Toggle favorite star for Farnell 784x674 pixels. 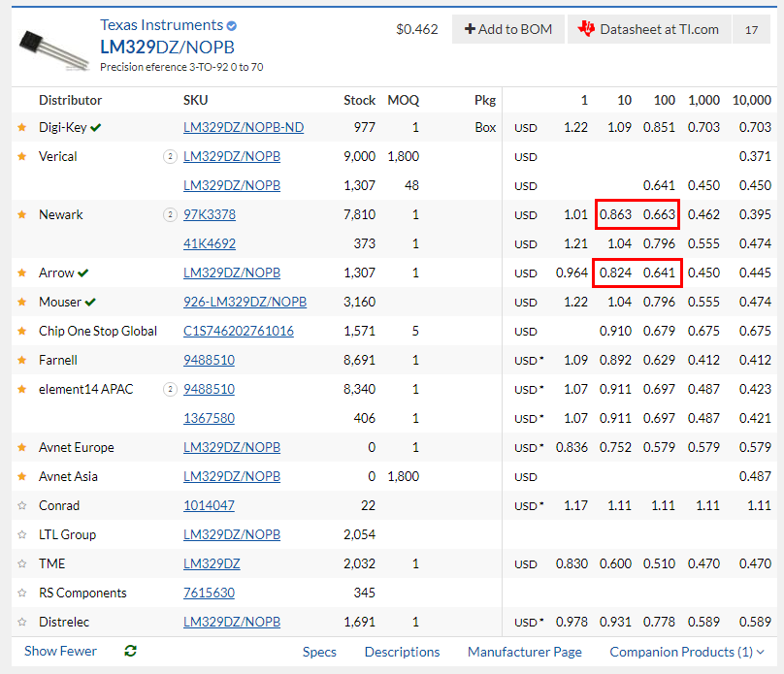(22, 360)
